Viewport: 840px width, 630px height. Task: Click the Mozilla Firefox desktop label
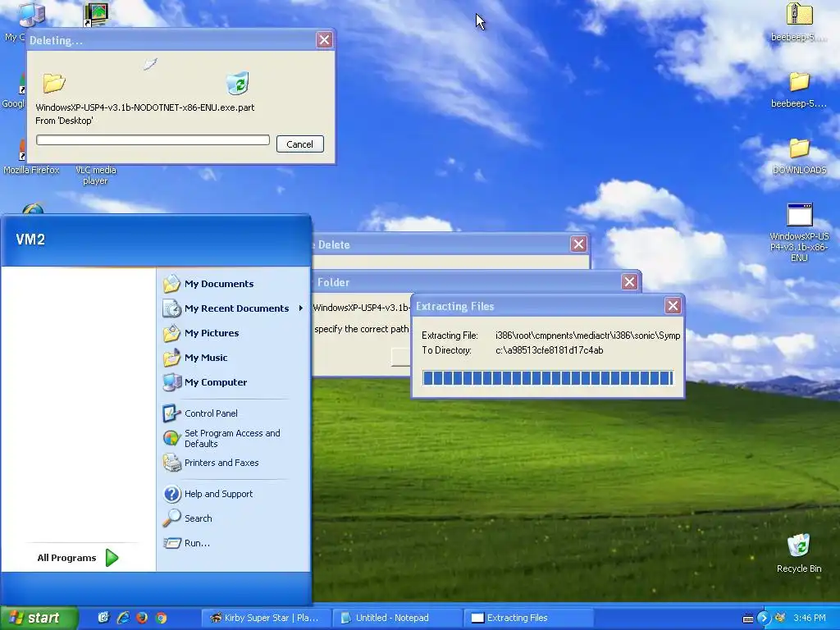31,170
